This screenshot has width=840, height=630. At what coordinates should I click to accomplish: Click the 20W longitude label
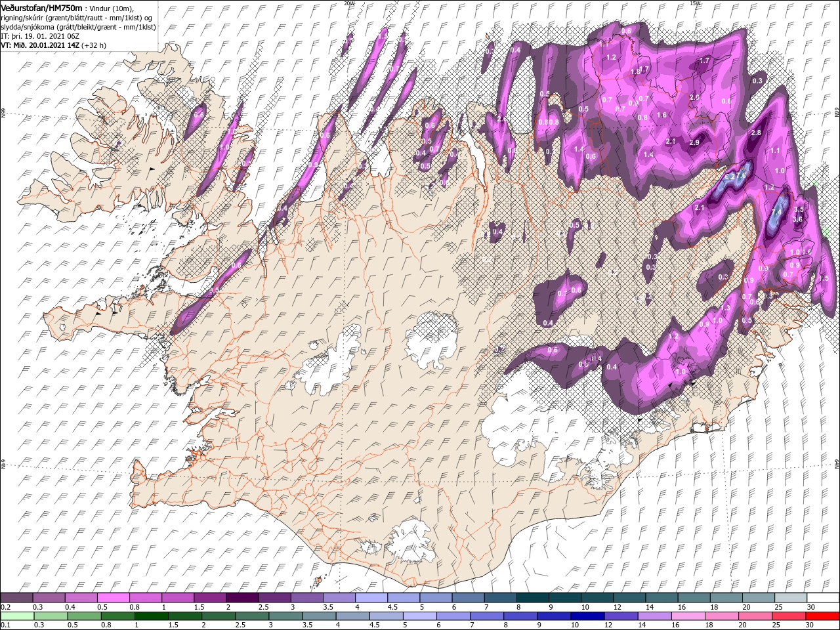349,3
